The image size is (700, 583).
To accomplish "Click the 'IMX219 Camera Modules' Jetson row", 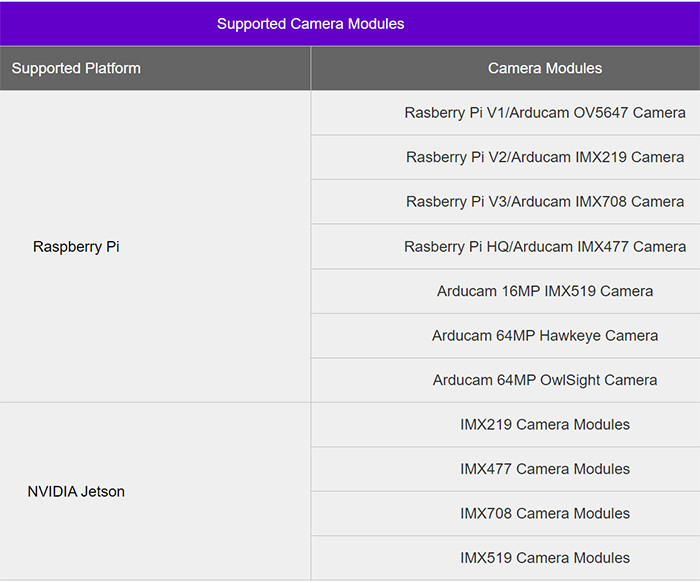I will [x=545, y=424].
